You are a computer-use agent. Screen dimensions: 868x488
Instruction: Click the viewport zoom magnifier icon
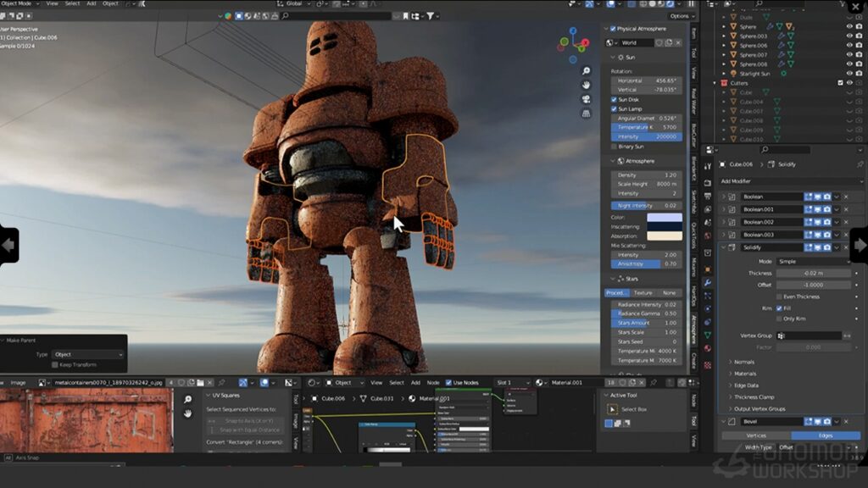pyautogui.click(x=586, y=71)
